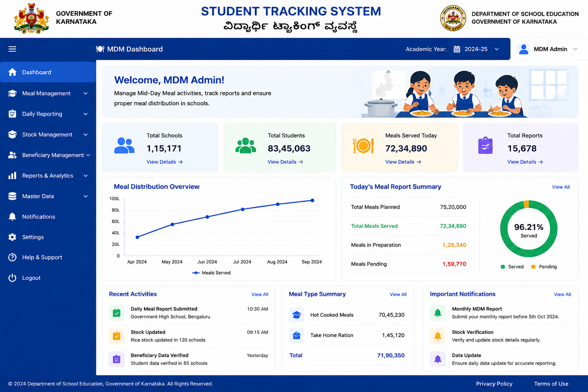Click the orange Pending legend swatch
Viewport: 588px width, 392px height.
point(533,267)
